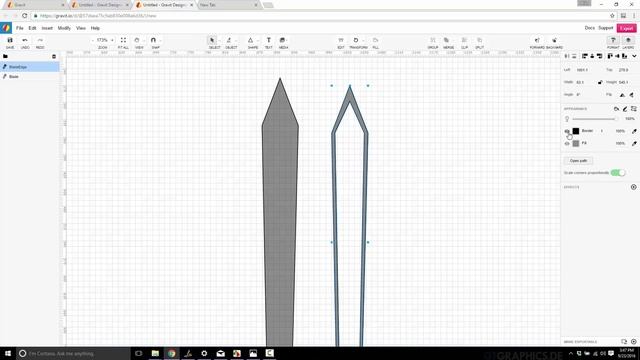Click the Gravit logo icon
640x360 pixels.
coord(6,28)
